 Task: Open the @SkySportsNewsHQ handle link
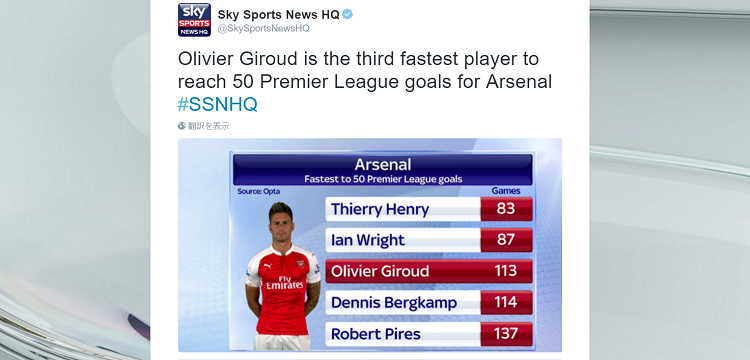[x=264, y=28]
